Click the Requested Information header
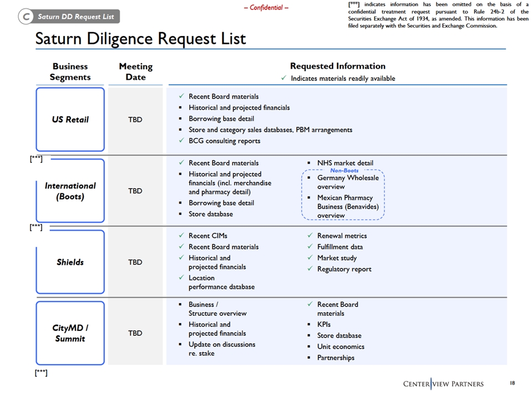Screen dimensions: 532x399 (337, 66)
